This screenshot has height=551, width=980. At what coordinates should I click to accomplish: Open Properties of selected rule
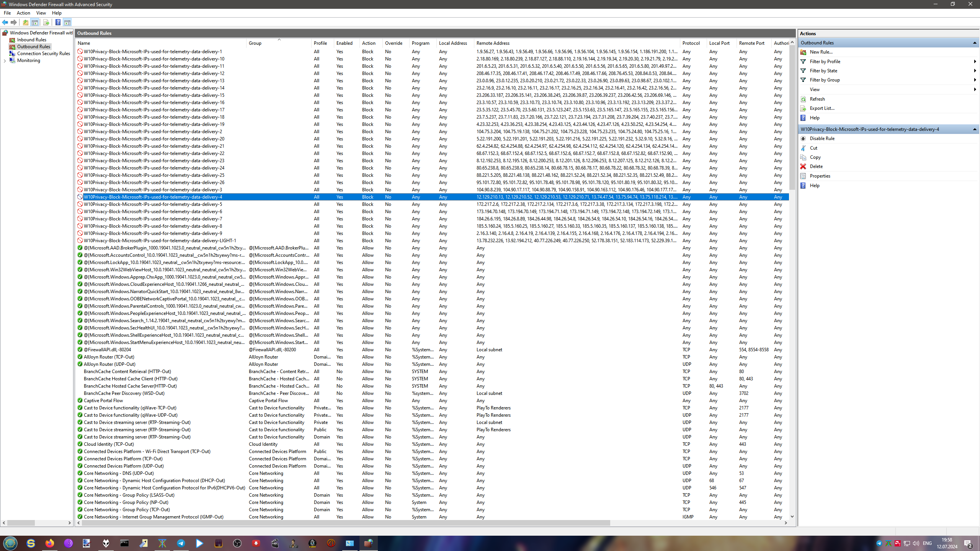coord(820,176)
